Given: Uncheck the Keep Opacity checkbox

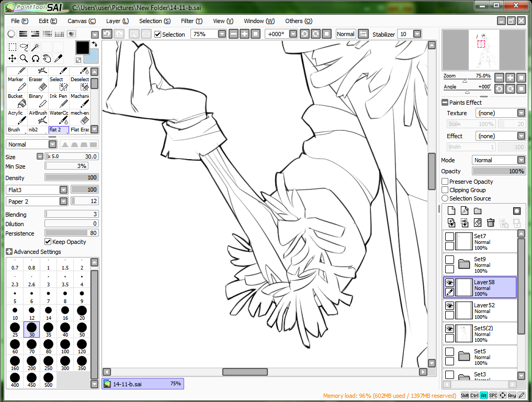Looking at the screenshot, I should click(48, 242).
